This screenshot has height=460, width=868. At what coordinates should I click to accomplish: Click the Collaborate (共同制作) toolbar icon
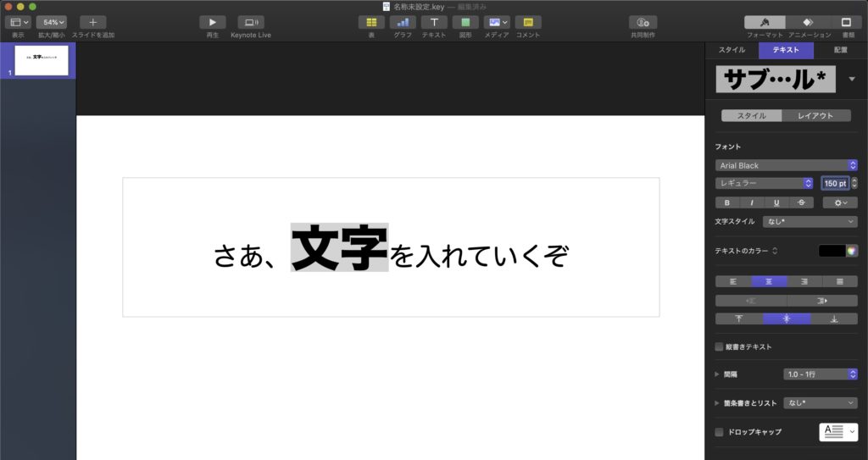click(x=643, y=22)
